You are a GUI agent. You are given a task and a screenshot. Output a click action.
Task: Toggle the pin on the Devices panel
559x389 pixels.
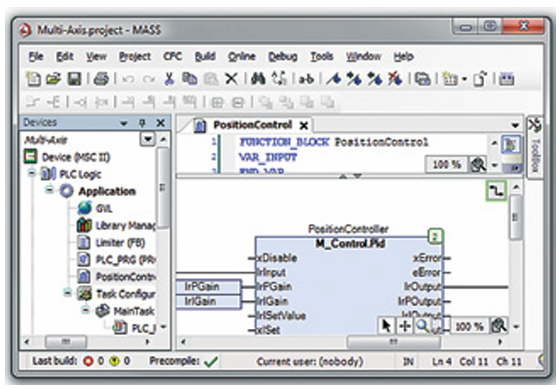(142, 123)
